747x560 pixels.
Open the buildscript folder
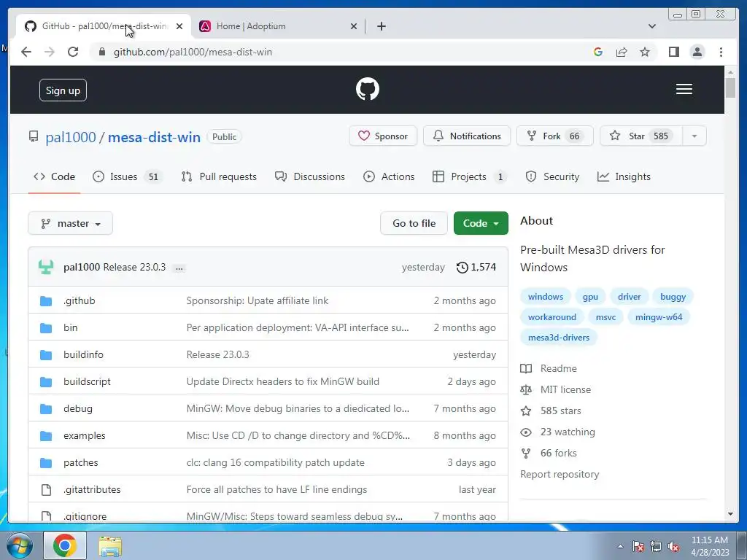click(87, 381)
